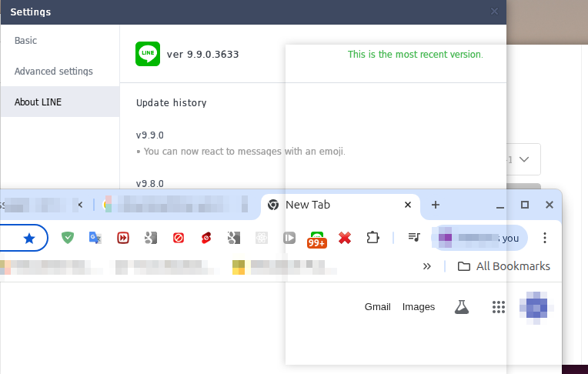Click the red X extension icon

tap(345, 238)
